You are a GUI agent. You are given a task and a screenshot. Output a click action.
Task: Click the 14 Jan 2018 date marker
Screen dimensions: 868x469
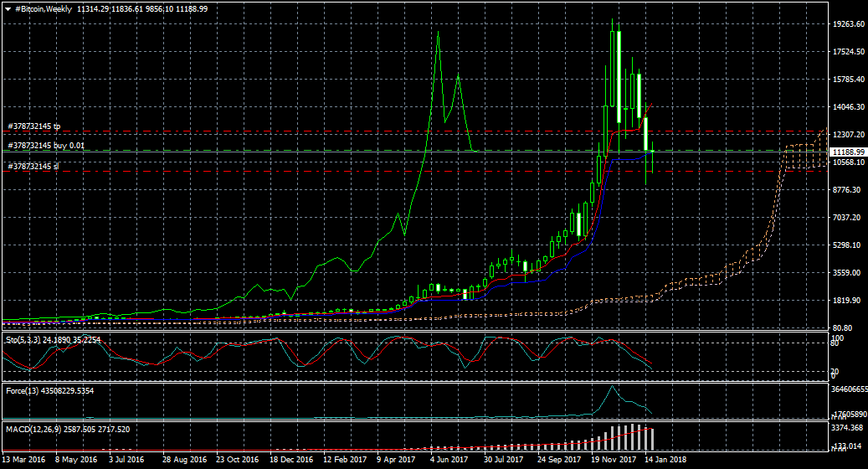pyautogui.click(x=665, y=460)
